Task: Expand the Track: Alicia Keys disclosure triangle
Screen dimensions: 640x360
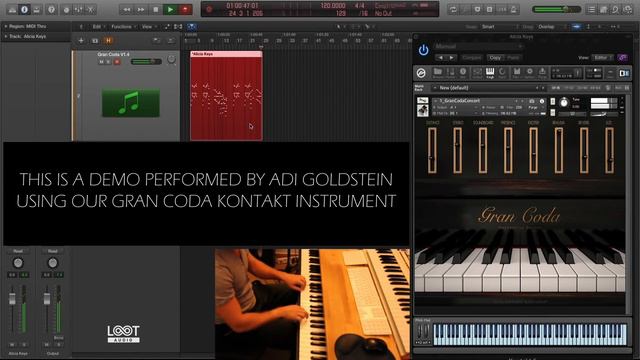Action: (x=6, y=36)
